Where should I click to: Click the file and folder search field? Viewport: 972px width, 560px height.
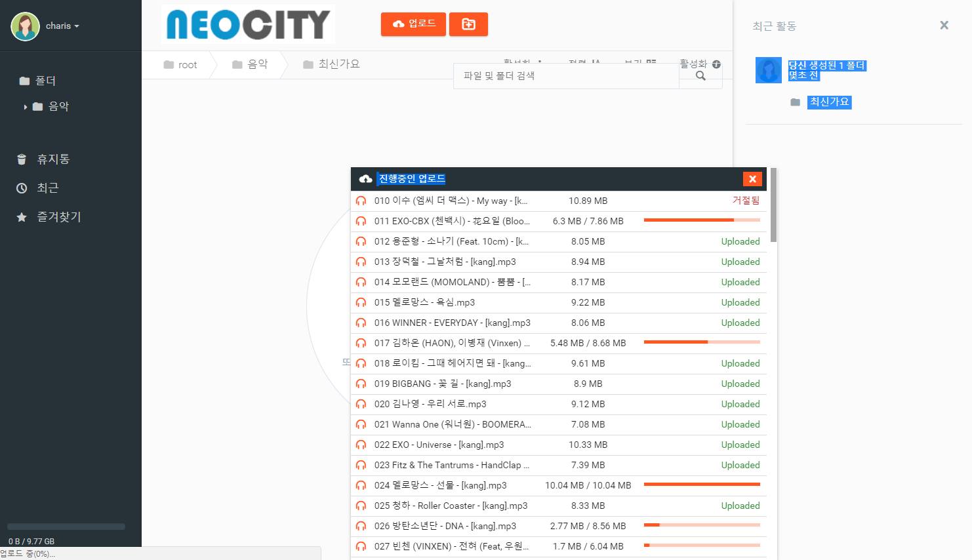point(564,76)
